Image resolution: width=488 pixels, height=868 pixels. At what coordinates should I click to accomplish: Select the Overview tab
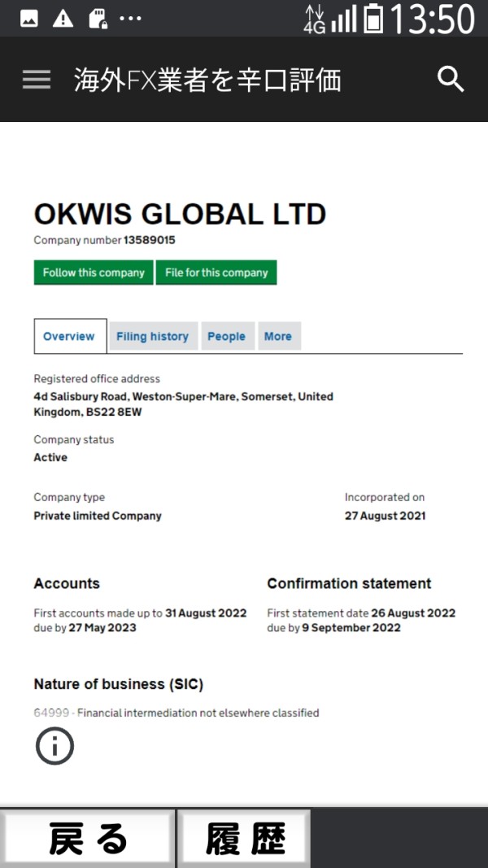coord(69,336)
